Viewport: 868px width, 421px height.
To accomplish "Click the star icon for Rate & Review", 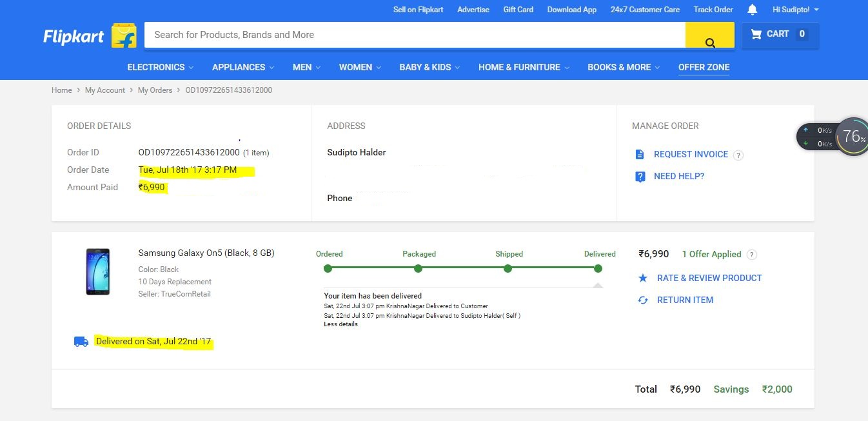I will click(642, 278).
